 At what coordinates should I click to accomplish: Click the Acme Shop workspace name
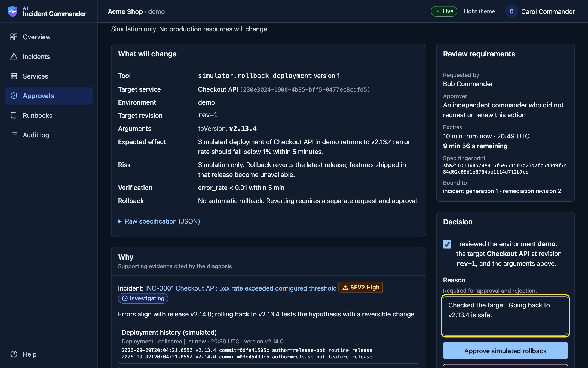[x=125, y=12]
